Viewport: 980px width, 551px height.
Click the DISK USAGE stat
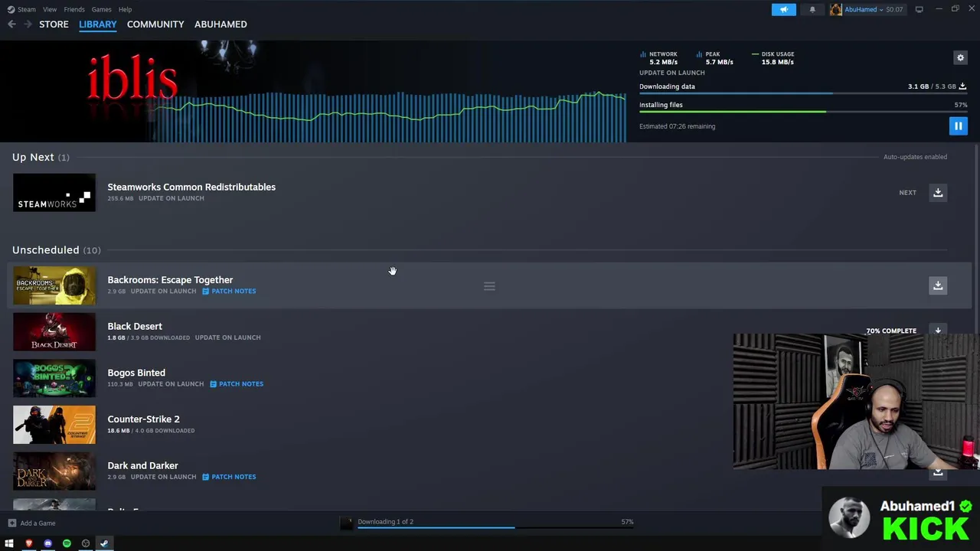[x=773, y=58]
